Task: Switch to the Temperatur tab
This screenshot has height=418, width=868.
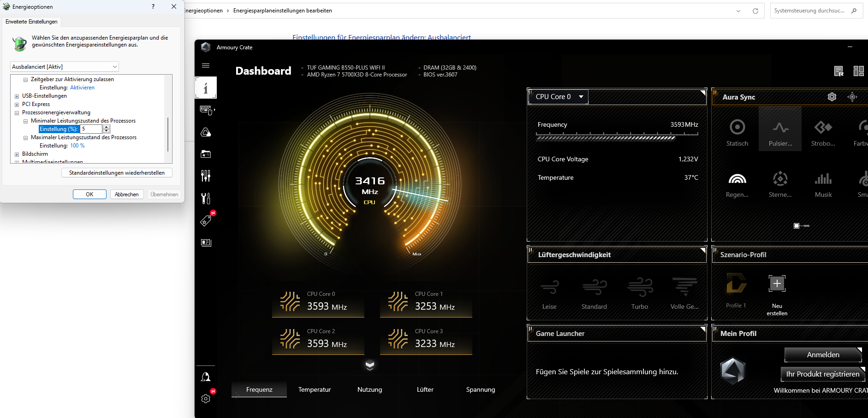Action: point(315,389)
